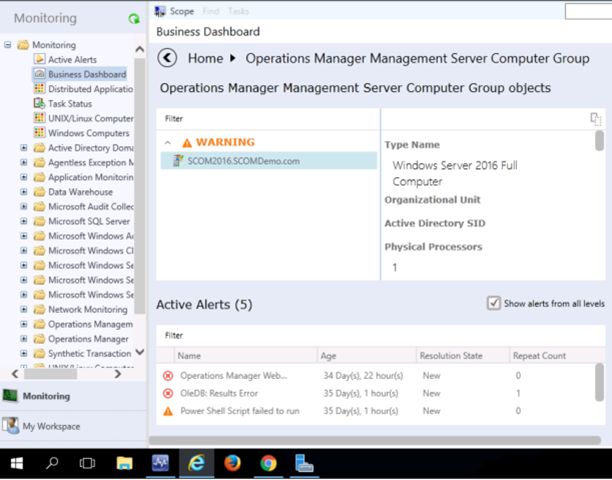612x480 pixels.
Task: Click the SCOM2016.SCOMDemo.com server icon
Action: click(178, 161)
